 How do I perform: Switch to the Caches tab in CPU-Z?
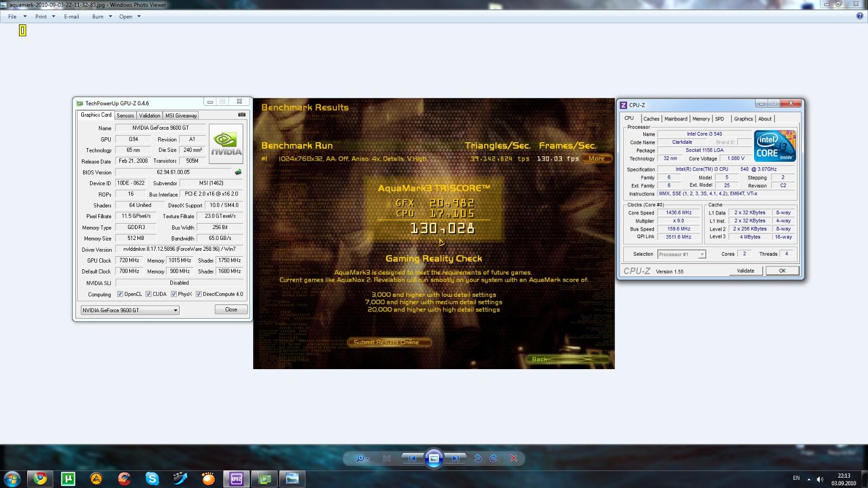652,119
